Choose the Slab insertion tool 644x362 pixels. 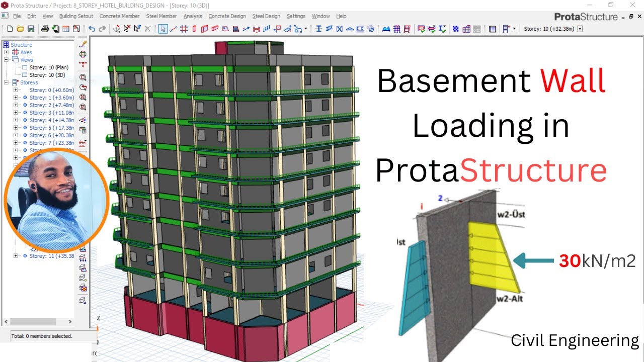pos(225,29)
